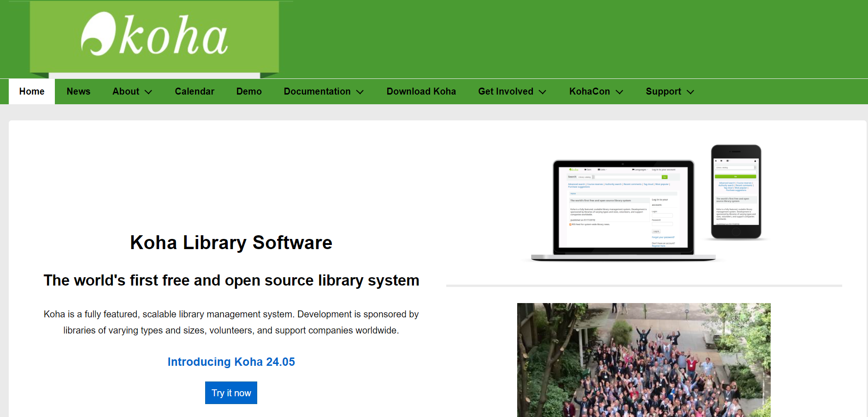The width and height of the screenshot is (868, 417).
Task: Open the Support menu item
Action: (663, 91)
